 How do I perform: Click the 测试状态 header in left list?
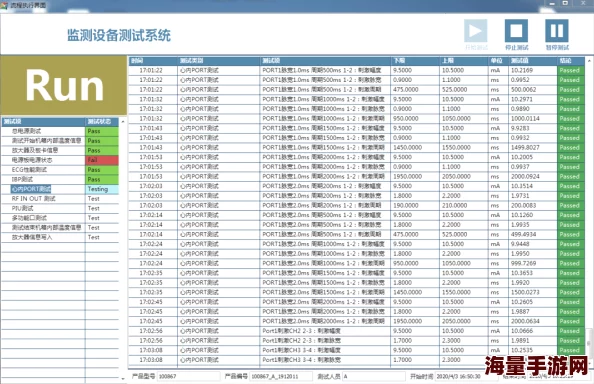tap(102, 122)
